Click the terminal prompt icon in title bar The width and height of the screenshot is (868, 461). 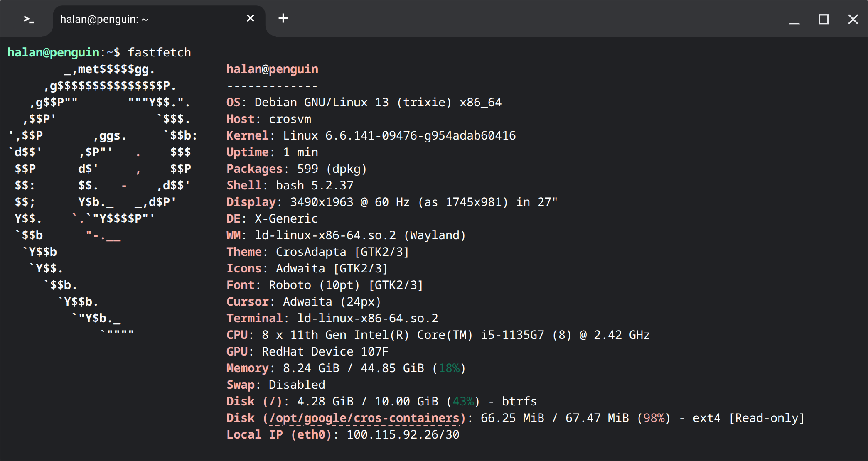[x=28, y=19]
